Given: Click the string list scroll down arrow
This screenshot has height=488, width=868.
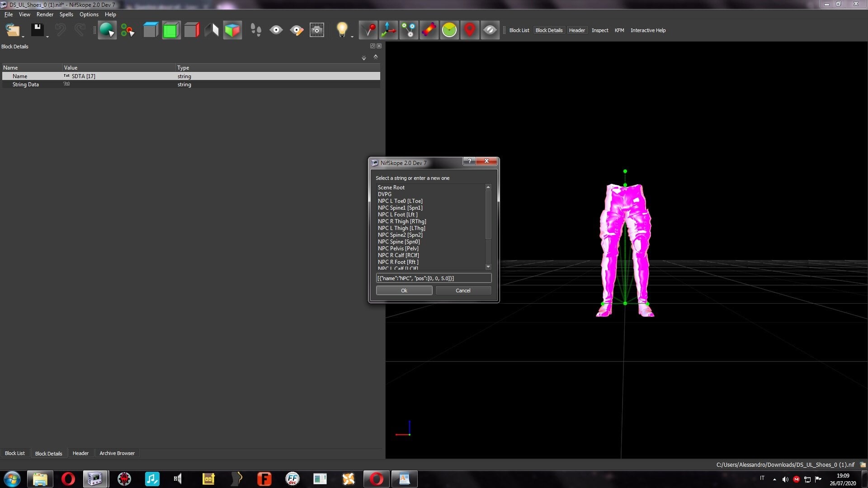Looking at the screenshot, I should 488,267.
